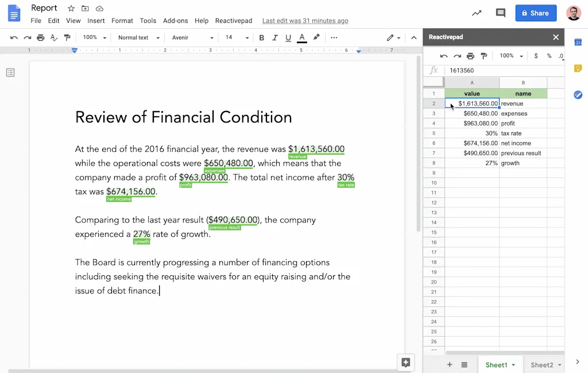Open the Sheet2 tab dropdown arrow
The width and height of the screenshot is (588, 373).
(558, 364)
